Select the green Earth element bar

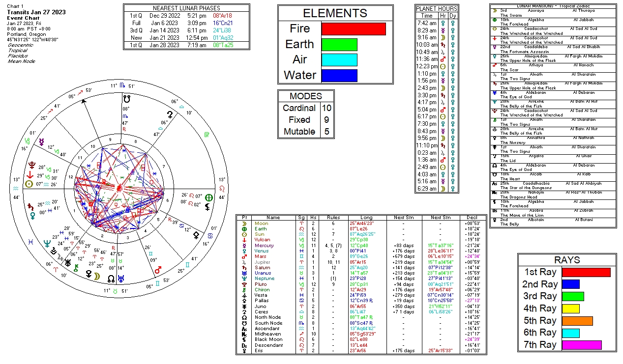click(x=339, y=45)
